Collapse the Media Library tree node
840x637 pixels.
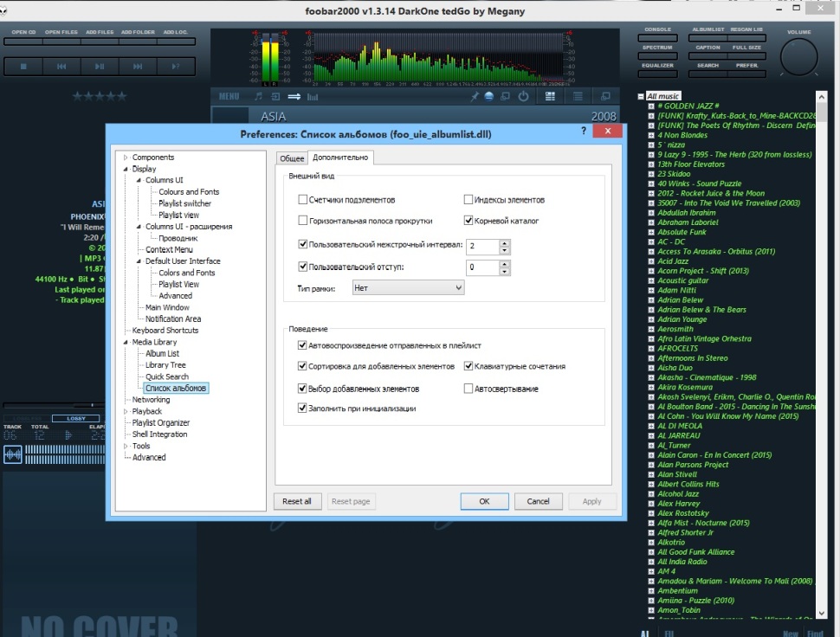click(126, 342)
